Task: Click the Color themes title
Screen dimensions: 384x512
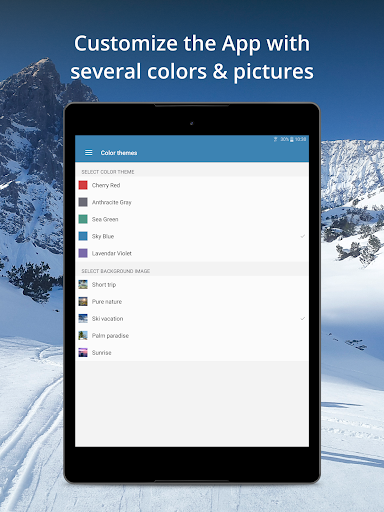Action: (x=119, y=153)
